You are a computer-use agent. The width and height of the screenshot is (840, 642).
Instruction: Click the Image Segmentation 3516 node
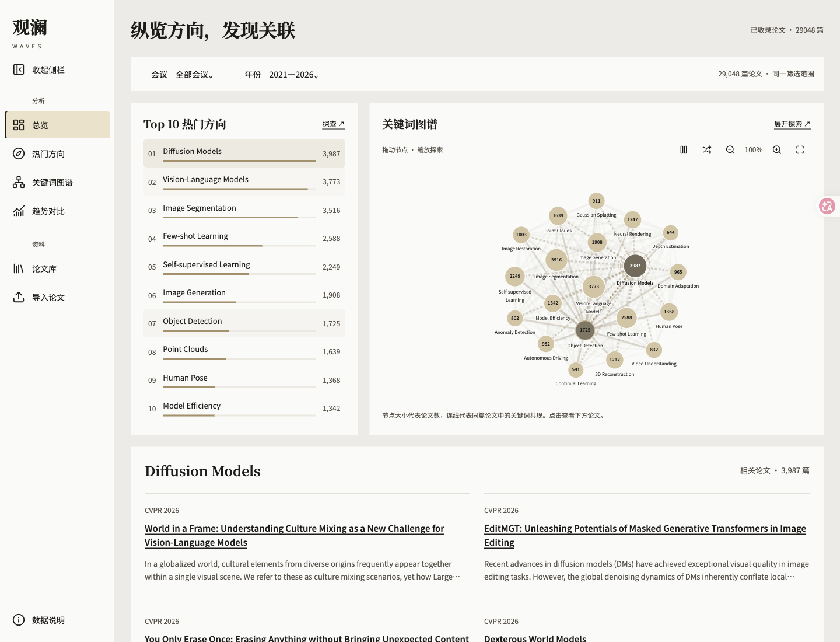(556, 260)
